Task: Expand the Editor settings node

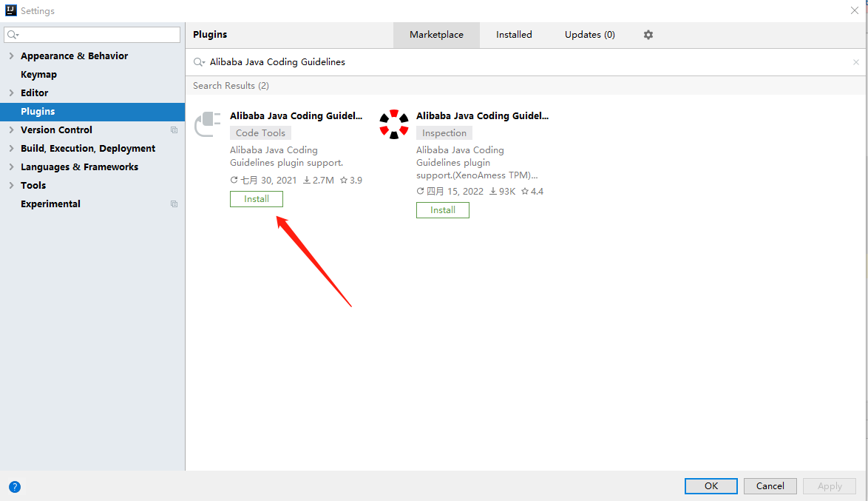Action: pos(11,93)
